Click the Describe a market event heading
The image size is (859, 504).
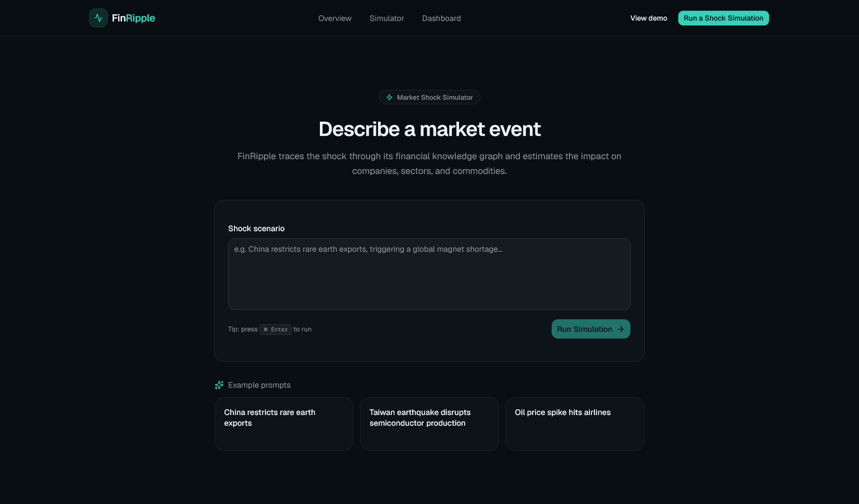click(x=429, y=129)
